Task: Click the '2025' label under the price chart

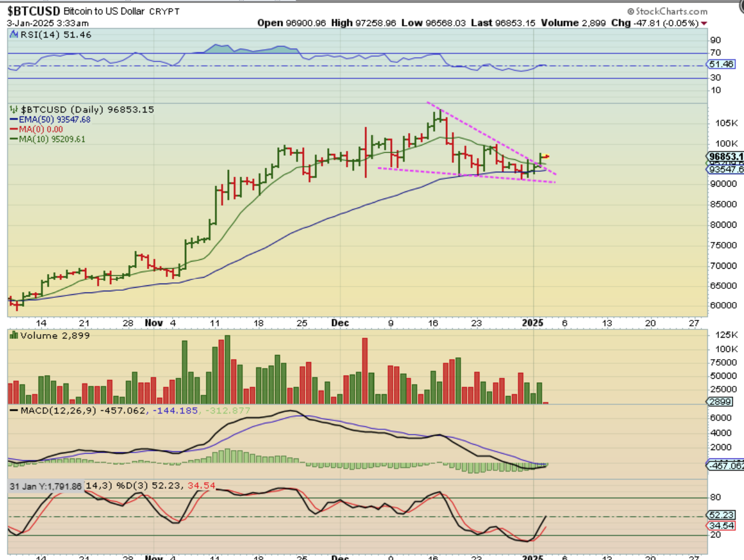Action: (x=534, y=323)
